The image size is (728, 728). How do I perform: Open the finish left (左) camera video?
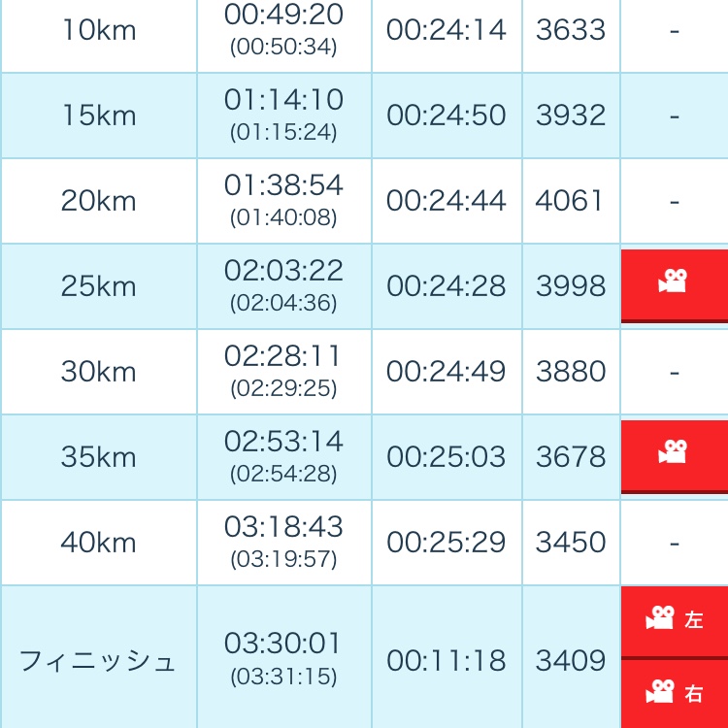[675, 621]
